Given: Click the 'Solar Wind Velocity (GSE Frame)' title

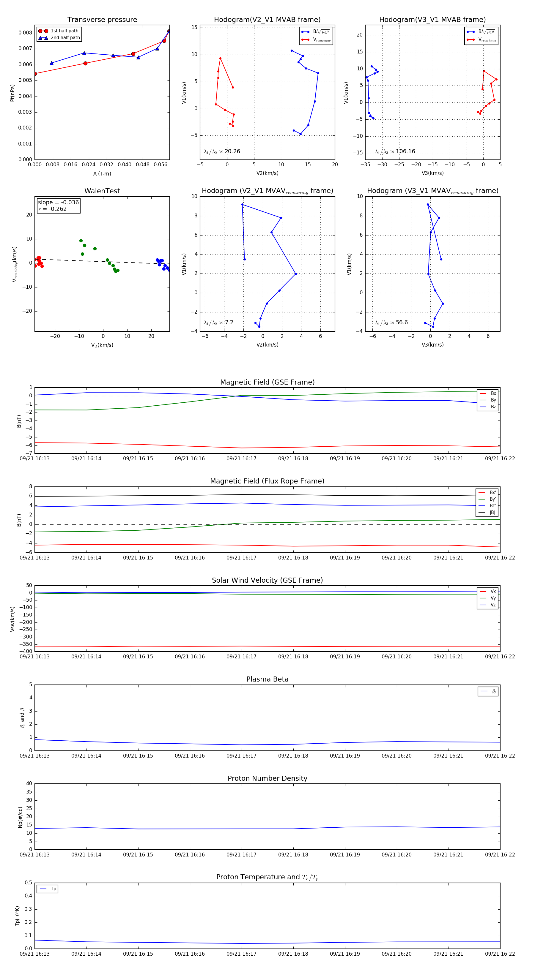Looking at the screenshot, I should coord(267,580).
